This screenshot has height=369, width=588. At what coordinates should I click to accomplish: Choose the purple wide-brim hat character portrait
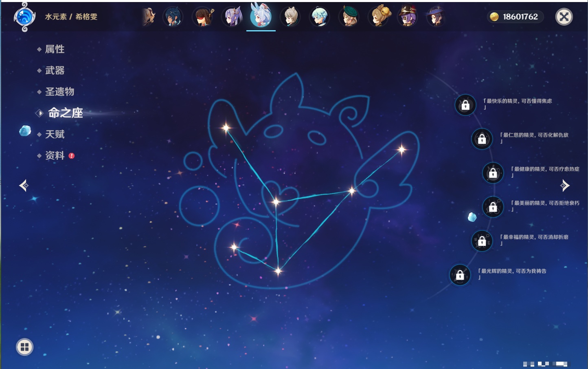435,17
